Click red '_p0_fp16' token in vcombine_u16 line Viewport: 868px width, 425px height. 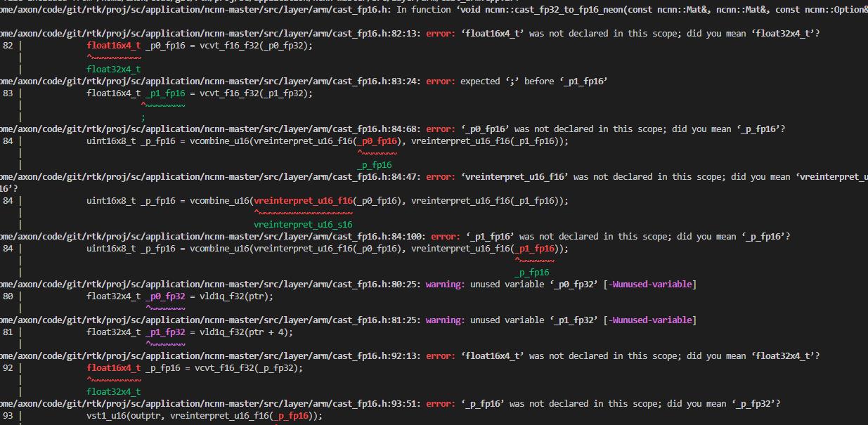[x=377, y=140]
